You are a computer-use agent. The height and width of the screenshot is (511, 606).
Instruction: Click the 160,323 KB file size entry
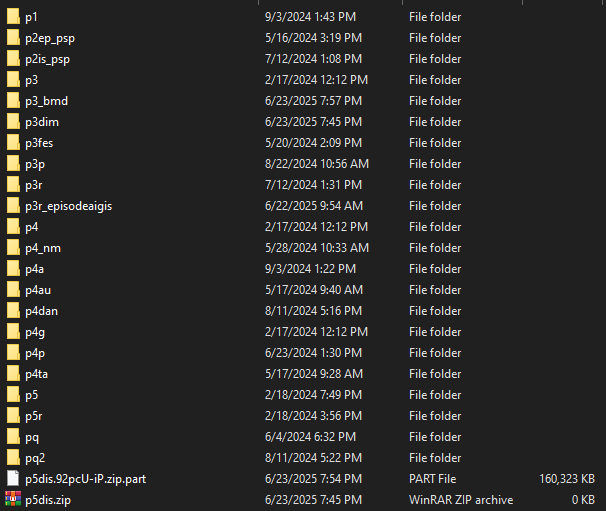[567, 479]
